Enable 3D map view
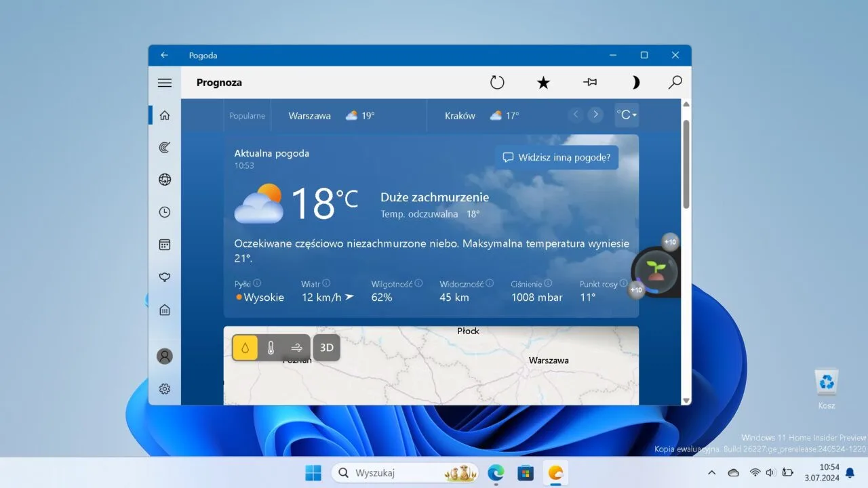Image resolution: width=868 pixels, height=488 pixels. pyautogui.click(x=326, y=347)
